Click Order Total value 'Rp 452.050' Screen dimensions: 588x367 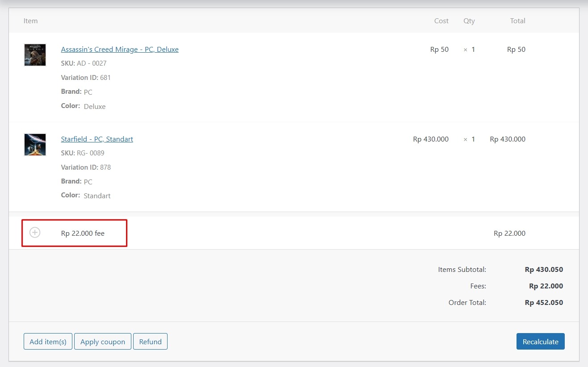tap(544, 303)
